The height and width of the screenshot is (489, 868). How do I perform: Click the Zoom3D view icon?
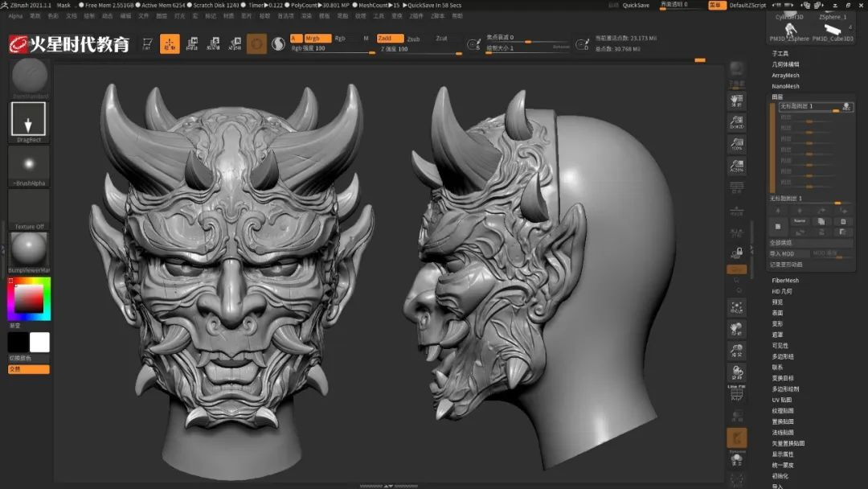736,351
